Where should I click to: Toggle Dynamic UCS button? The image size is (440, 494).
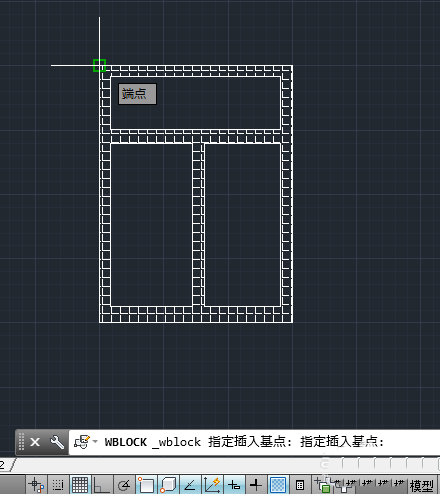(x=212, y=485)
